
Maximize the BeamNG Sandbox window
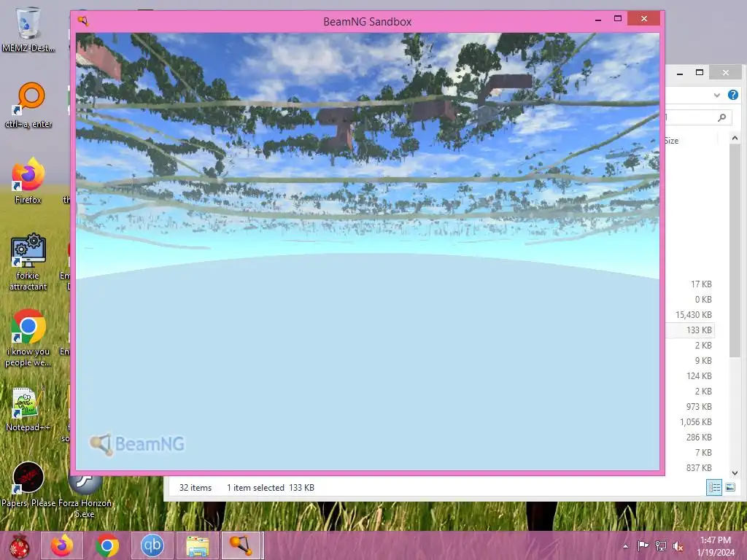click(617, 18)
